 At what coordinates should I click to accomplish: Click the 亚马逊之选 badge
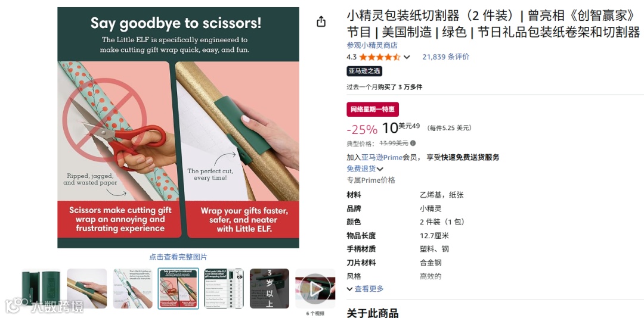click(364, 71)
